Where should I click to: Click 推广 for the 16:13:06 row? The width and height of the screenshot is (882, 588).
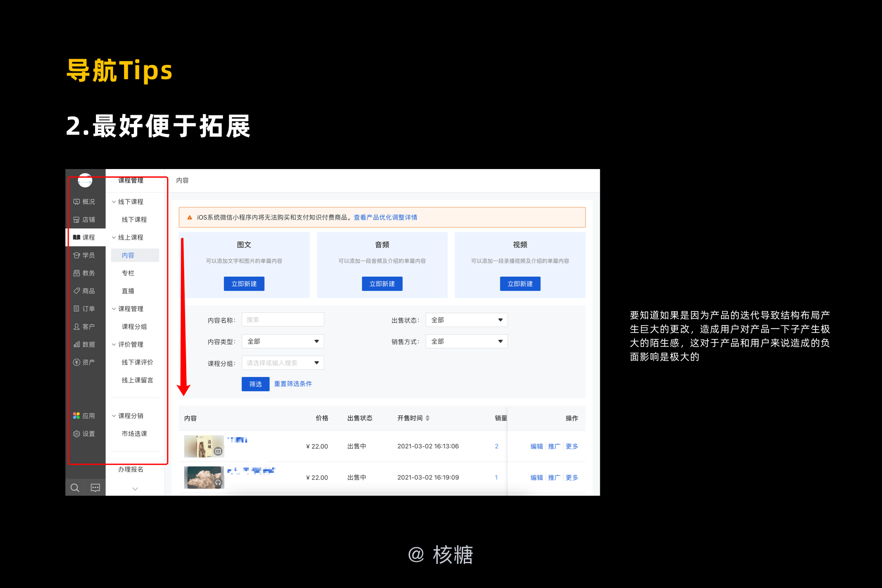[554, 446]
